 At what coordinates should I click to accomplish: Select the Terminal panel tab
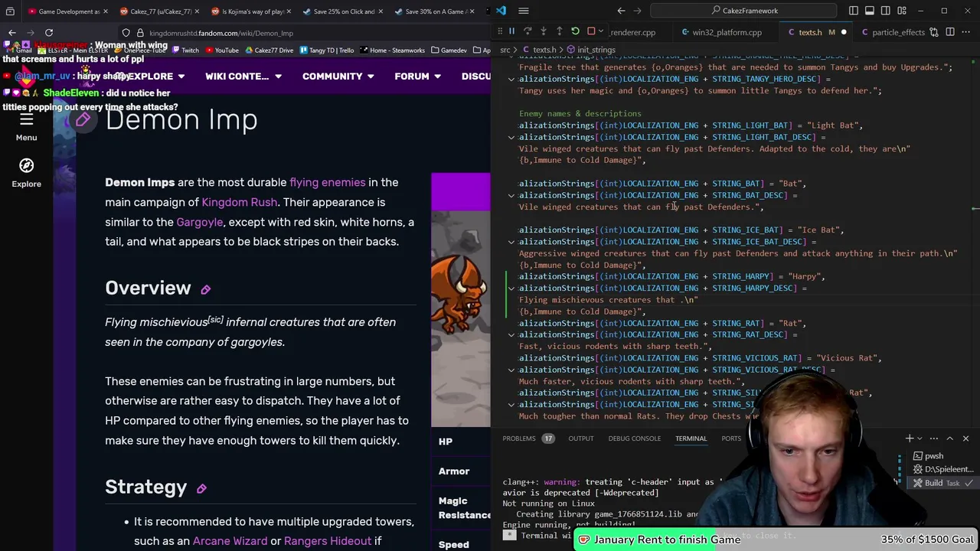click(x=691, y=439)
